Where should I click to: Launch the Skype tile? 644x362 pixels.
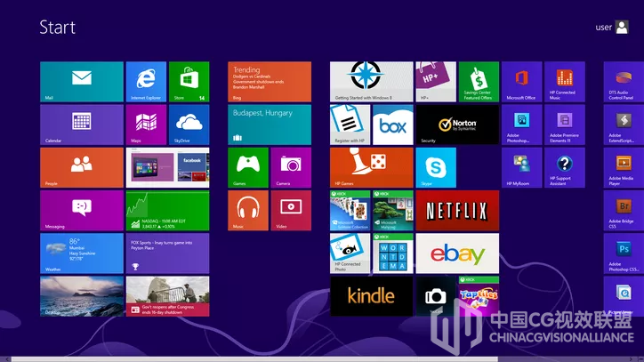coord(436,167)
